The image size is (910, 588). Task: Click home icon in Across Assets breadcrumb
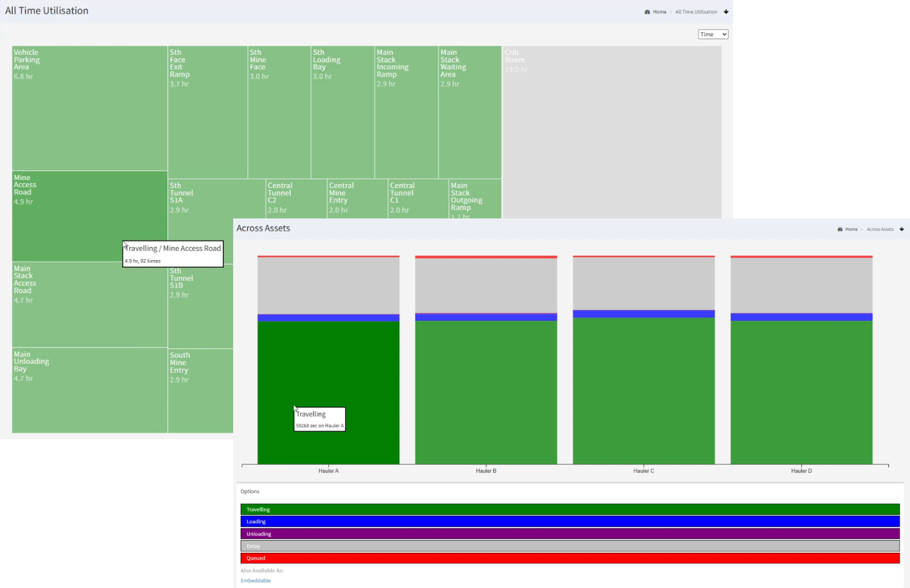coord(840,230)
